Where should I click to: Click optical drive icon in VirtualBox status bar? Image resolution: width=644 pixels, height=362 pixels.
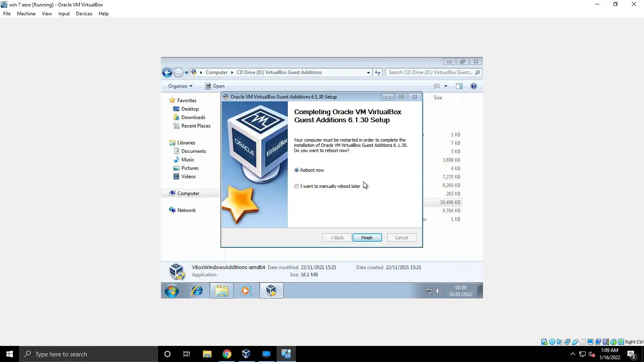tap(552, 342)
